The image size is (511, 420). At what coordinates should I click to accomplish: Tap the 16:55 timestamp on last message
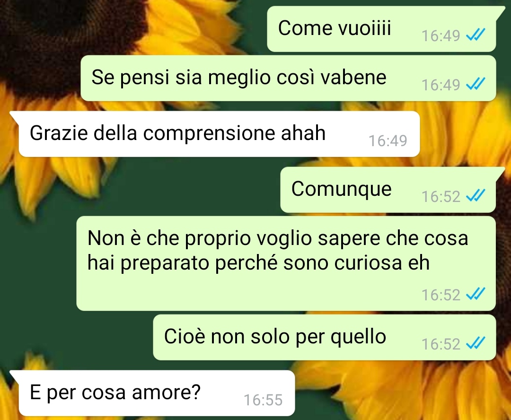tap(263, 400)
